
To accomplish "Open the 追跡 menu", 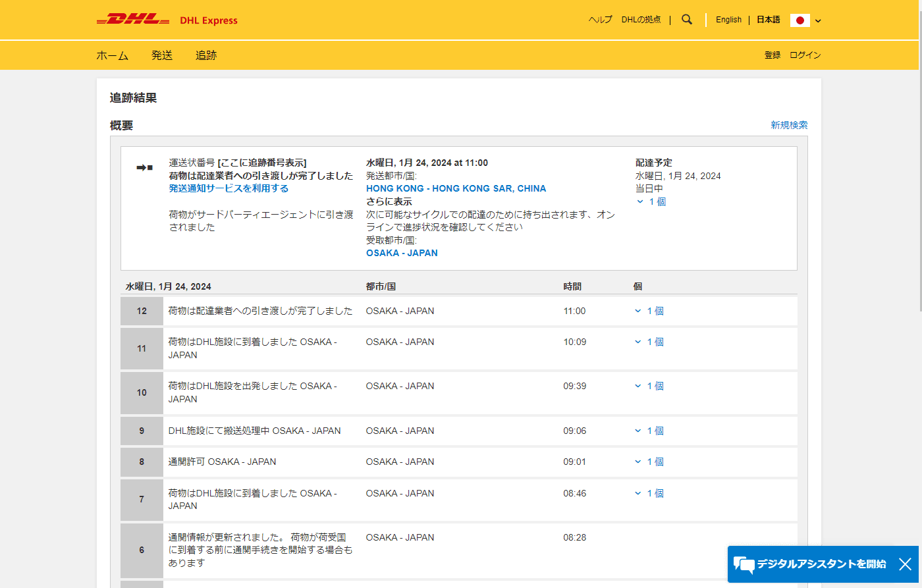I will click(x=206, y=55).
